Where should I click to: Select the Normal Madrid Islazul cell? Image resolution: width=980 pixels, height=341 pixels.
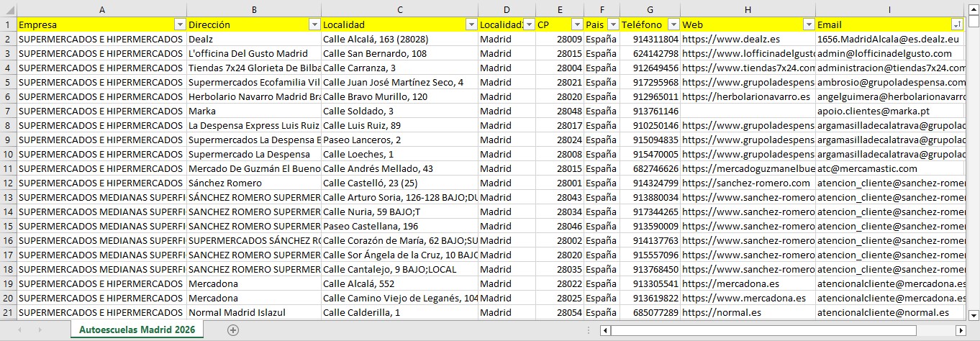pyautogui.click(x=254, y=312)
